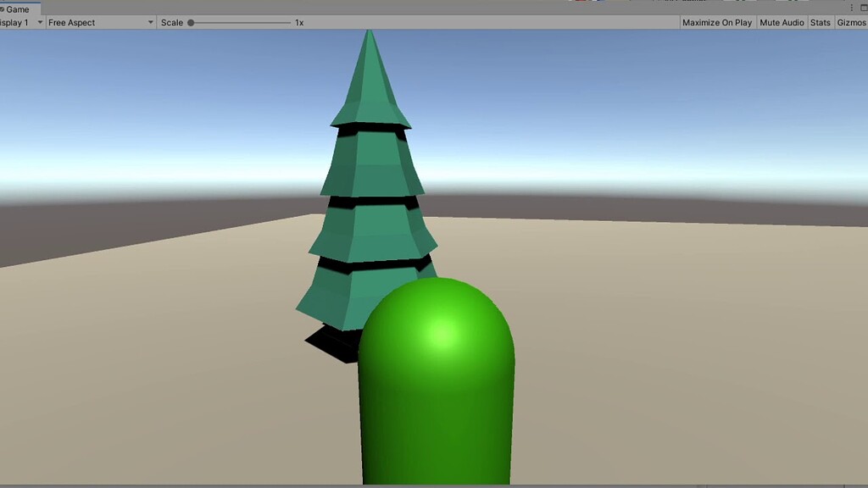Open the Game view options kebab menu
The width and height of the screenshot is (868, 488).
851,8
